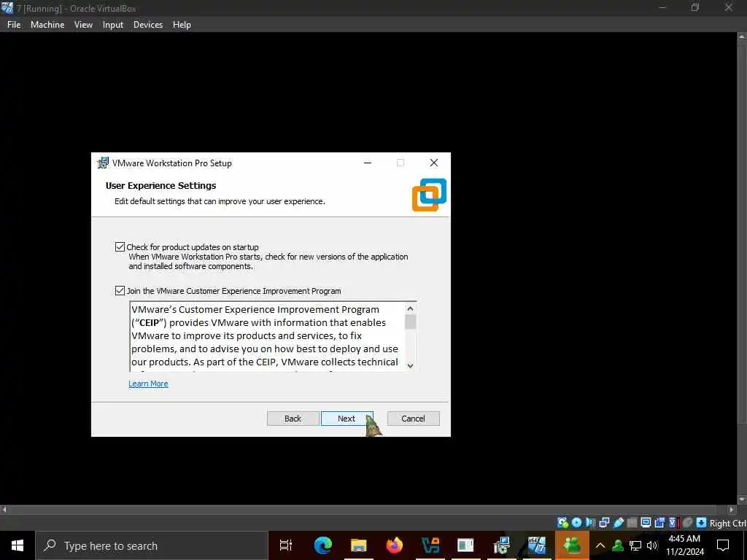747x560 pixels.
Task: Open the Windows Start menu
Action: click(18, 545)
